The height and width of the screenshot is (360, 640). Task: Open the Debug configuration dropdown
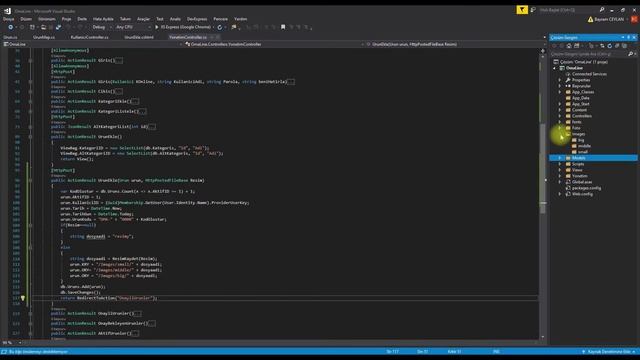click(x=102, y=27)
